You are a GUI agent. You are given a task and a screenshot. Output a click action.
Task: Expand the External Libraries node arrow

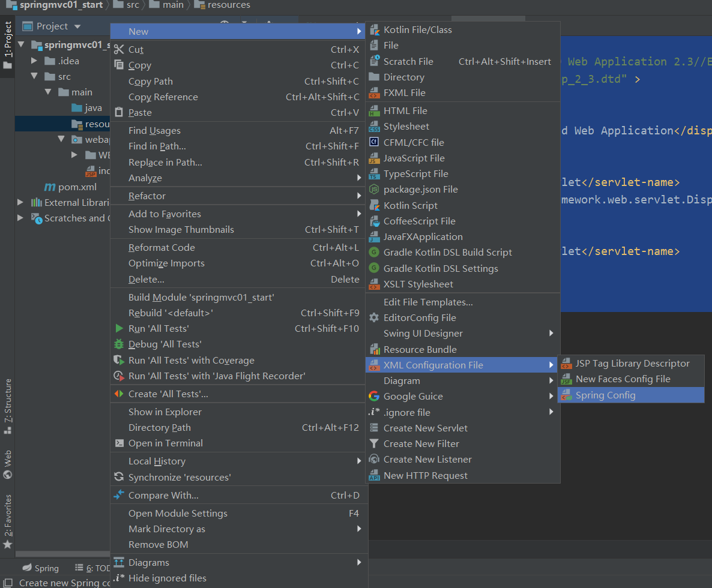[20, 202]
